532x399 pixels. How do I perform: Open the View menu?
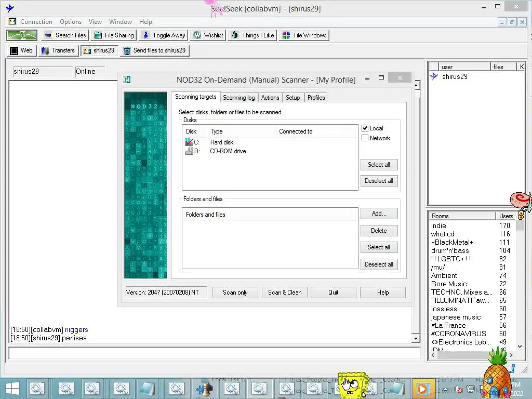[96, 22]
